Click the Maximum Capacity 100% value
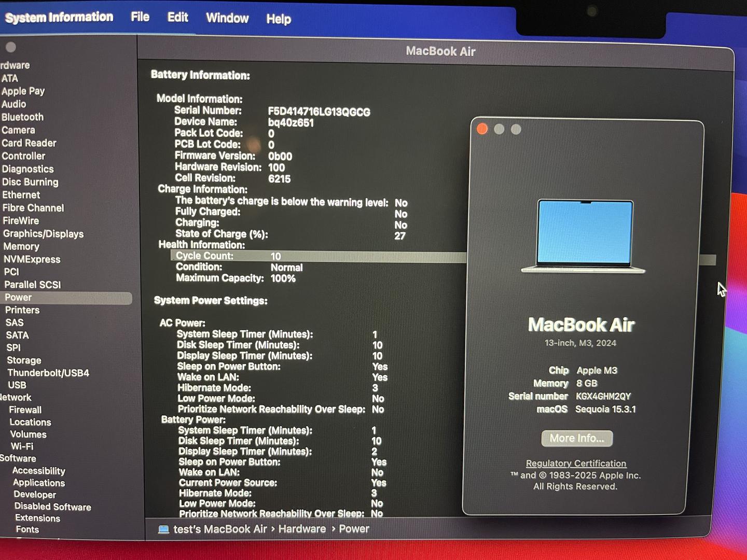747x560 pixels. click(x=283, y=278)
